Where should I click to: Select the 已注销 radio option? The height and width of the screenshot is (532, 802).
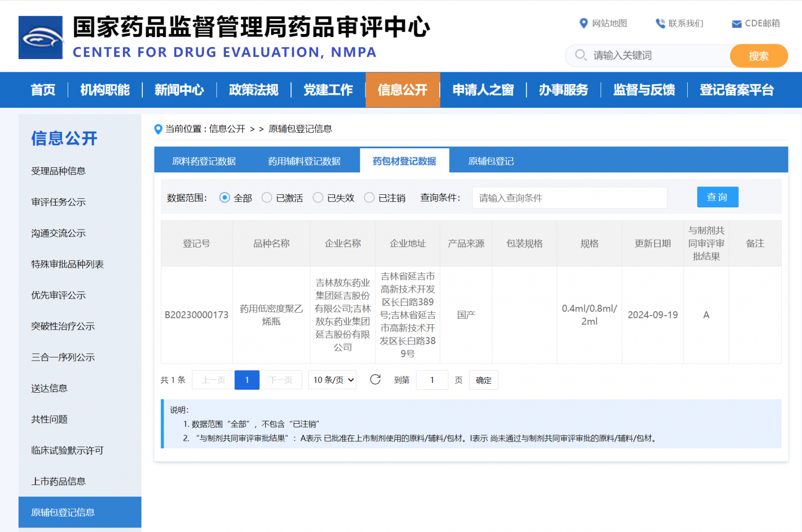(x=369, y=198)
